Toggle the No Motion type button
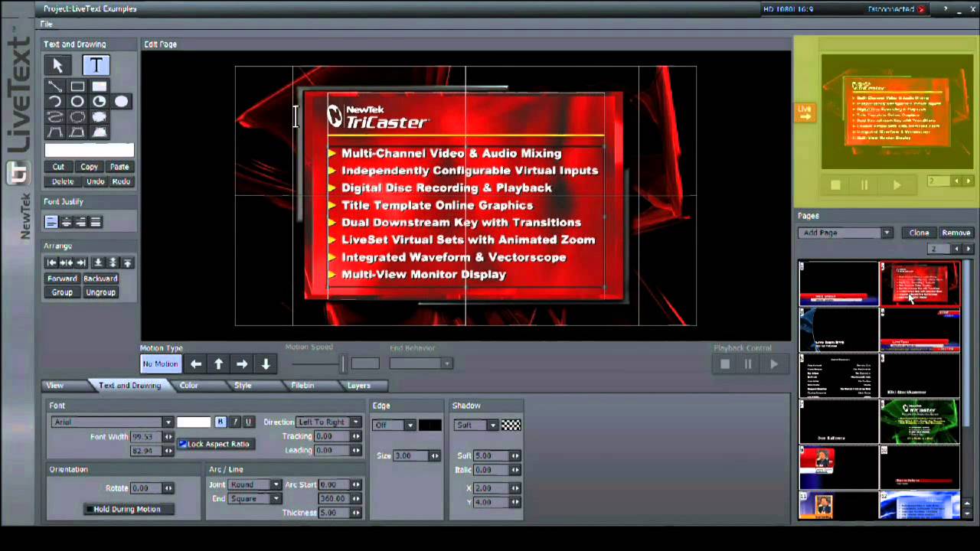This screenshot has height=551, width=980. 160,364
